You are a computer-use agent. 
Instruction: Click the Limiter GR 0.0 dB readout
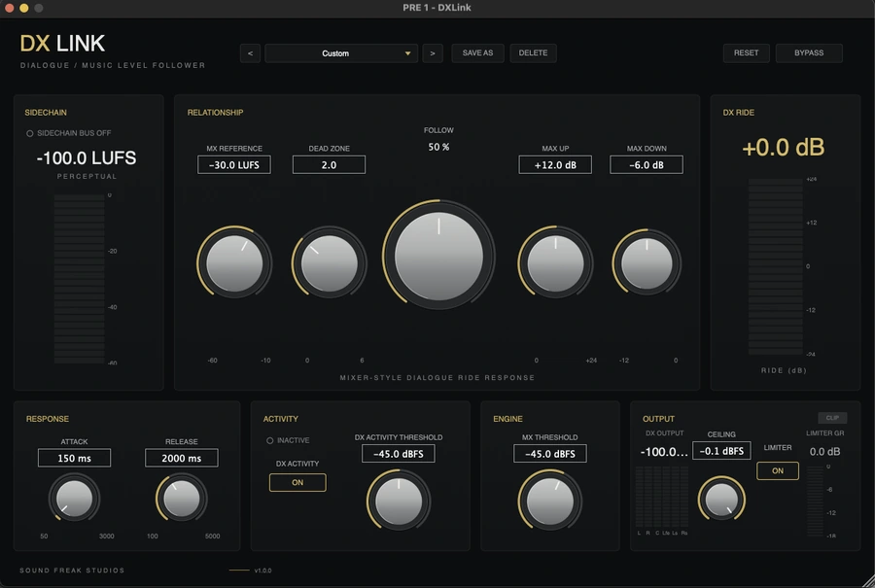click(x=824, y=451)
